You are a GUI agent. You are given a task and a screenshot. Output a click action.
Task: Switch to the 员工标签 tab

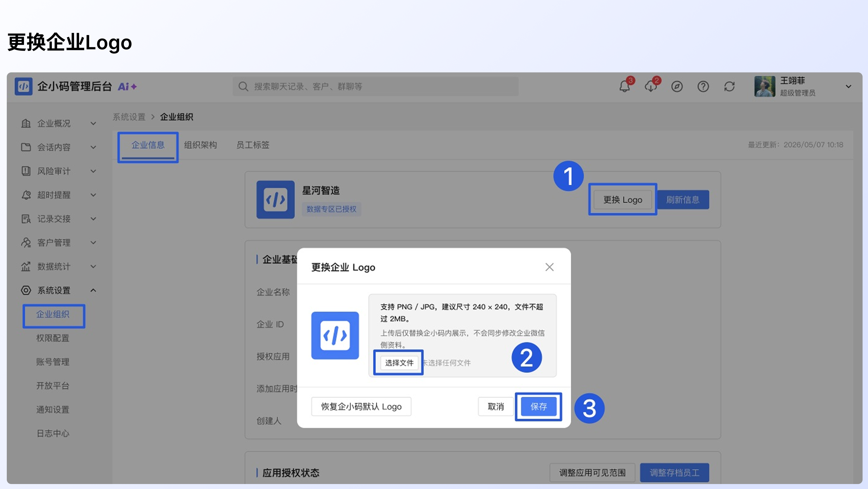click(253, 145)
